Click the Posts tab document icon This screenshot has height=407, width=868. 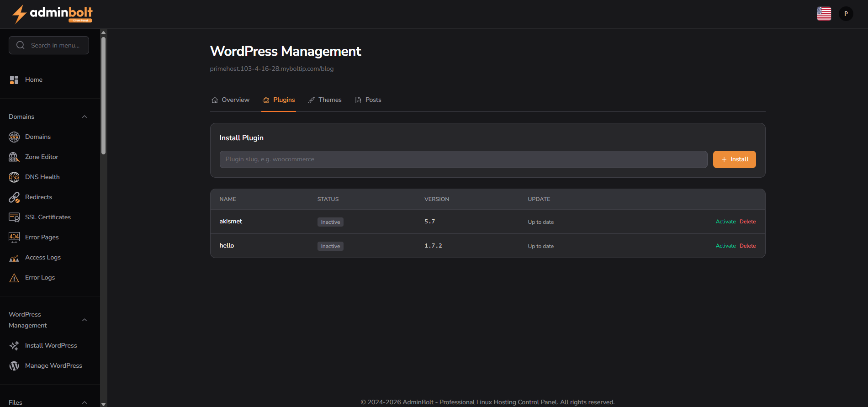click(358, 100)
